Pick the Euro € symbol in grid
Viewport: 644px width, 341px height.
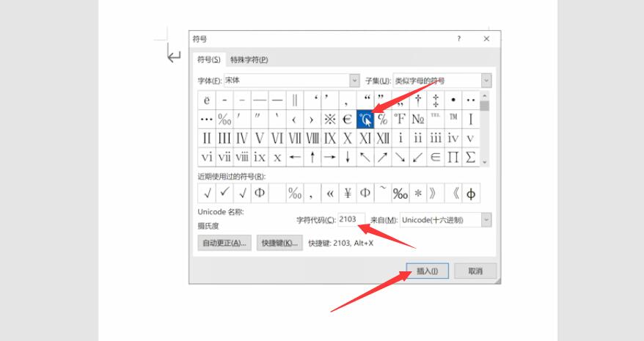(x=348, y=119)
